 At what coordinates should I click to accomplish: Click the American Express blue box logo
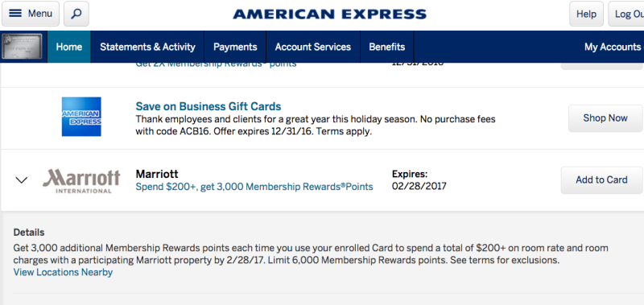(x=81, y=117)
